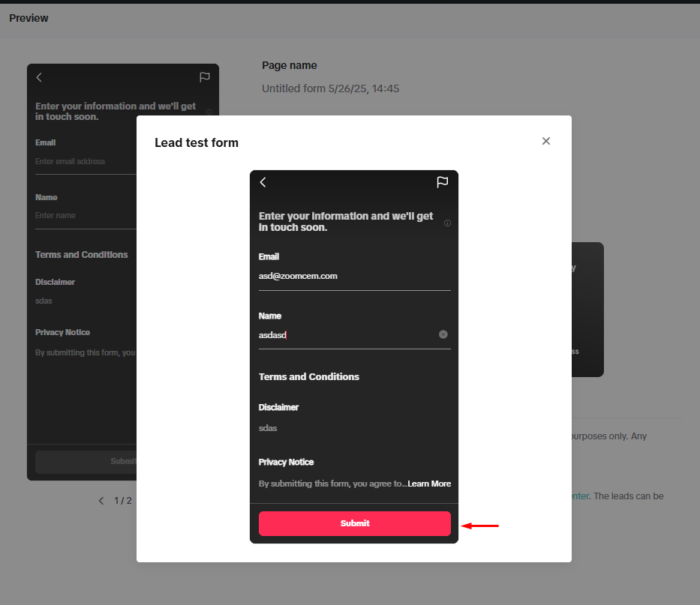
Task: Click the Untitled form page name text
Action: pos(330,88)
